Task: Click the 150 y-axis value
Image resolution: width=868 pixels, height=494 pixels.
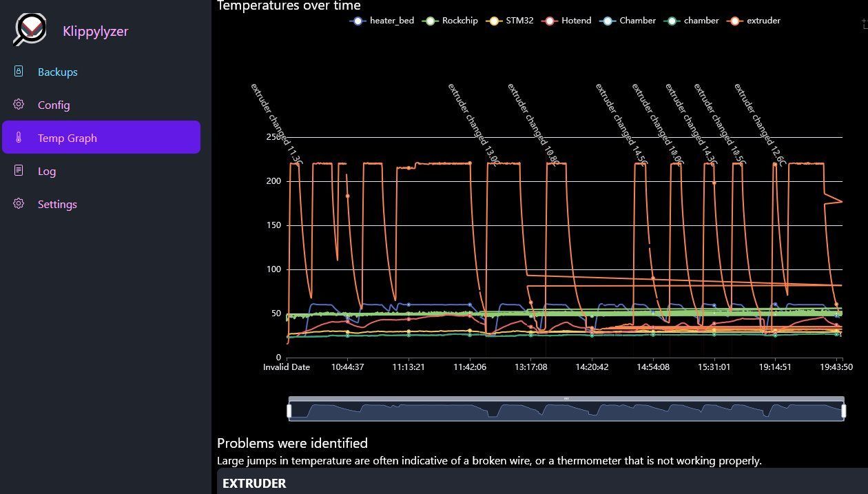Action: 274,225
